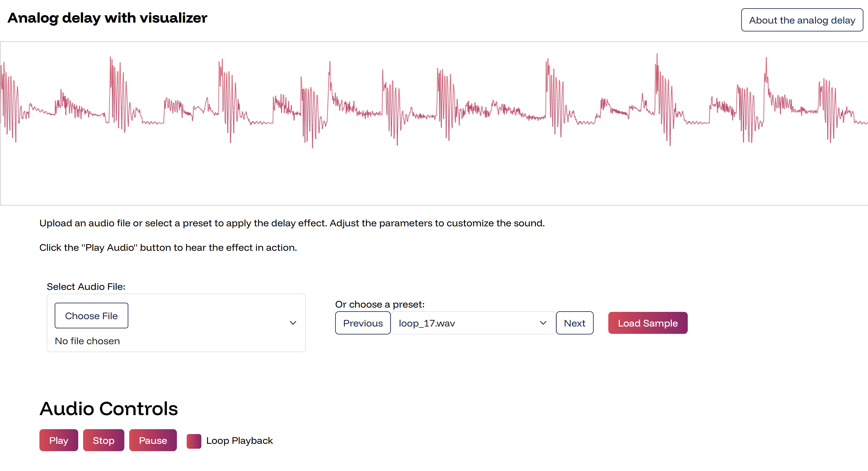
Task: Click the Loop Playback label text
Action: tap(239, 441)
